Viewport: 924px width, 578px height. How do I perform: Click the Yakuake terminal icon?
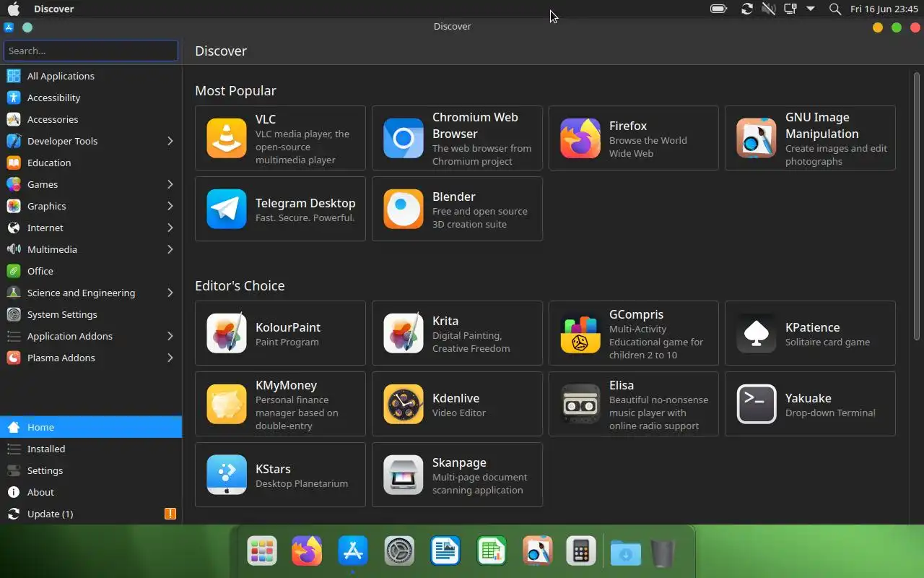[x=757, y=404]
